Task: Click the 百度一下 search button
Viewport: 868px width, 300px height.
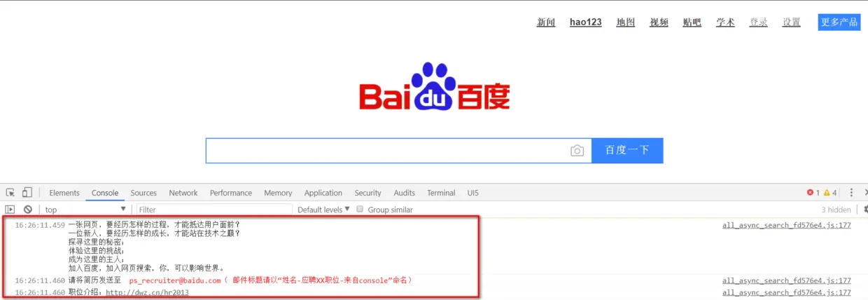Action: pyautogui.click(x=627, y=151)
